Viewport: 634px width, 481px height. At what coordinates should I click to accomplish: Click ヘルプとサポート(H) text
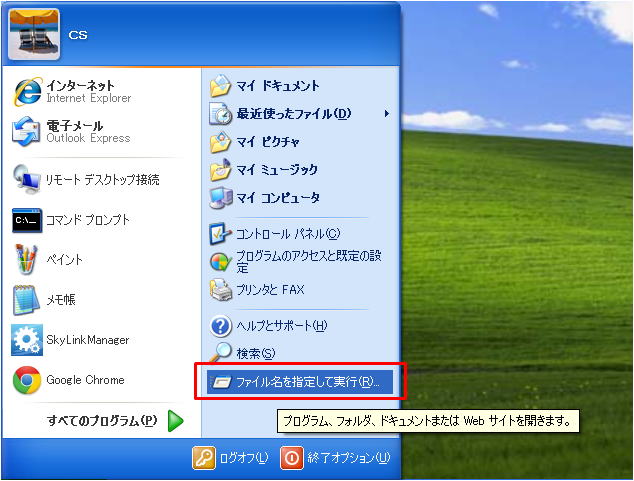(282, 325)
